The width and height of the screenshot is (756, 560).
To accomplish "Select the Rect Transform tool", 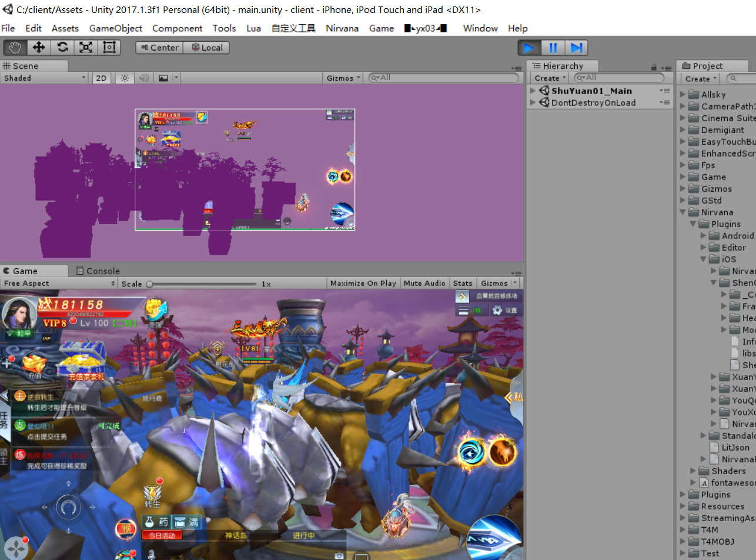I will pos(109,48).
